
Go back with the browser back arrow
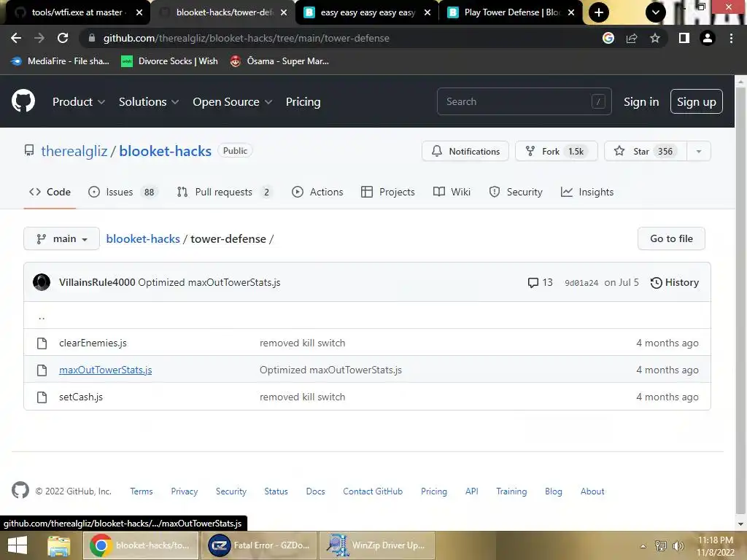pos(16,38)
